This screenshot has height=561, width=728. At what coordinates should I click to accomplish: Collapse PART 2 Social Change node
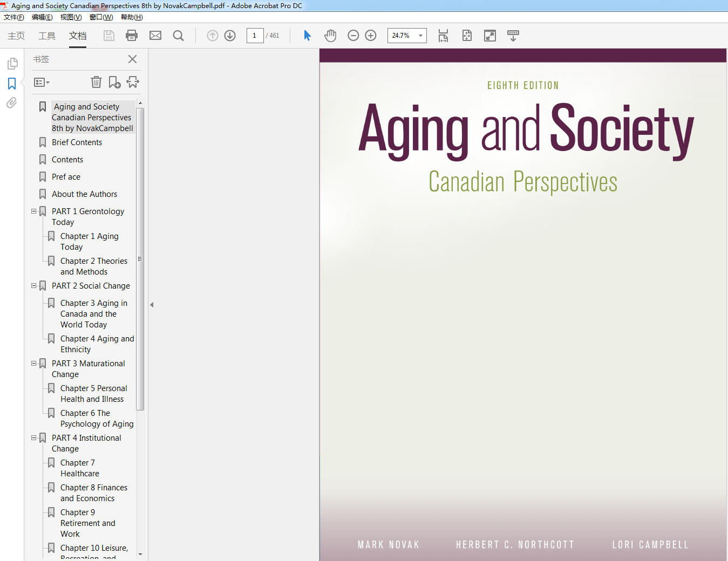pos(34,286)
